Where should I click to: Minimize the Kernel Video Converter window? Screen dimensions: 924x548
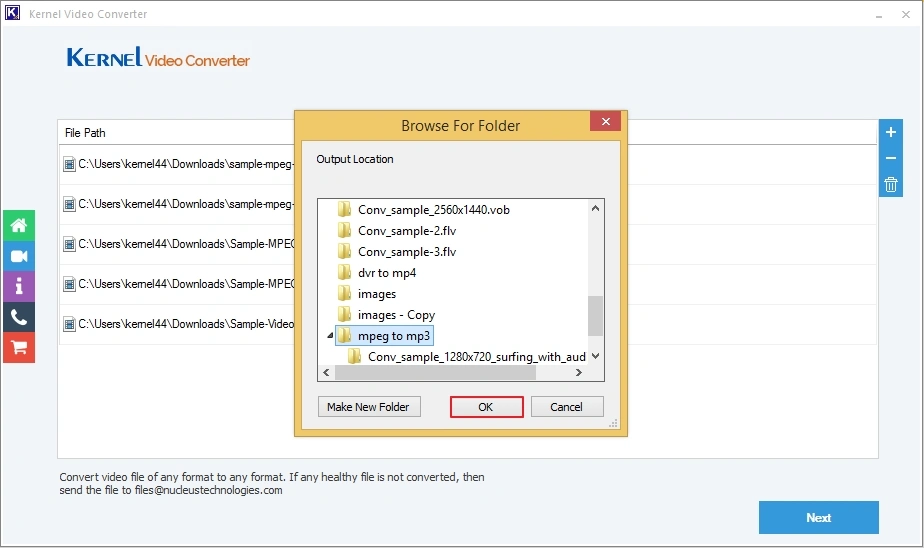pyautogui.click(x=879, y=15)
